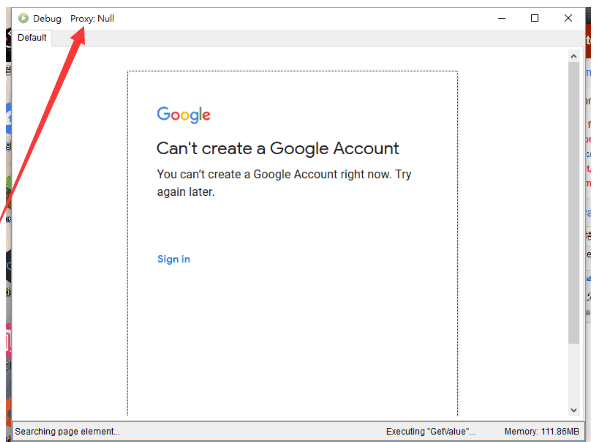Click the "Can't create a Google Account" heading
The width and height of the screenshot is (604, 442).
[277, 148]
